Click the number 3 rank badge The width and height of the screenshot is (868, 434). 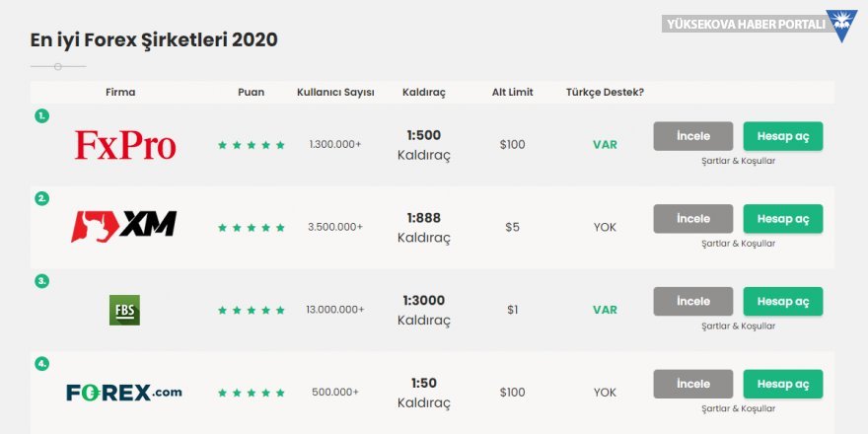click(41, 280)
